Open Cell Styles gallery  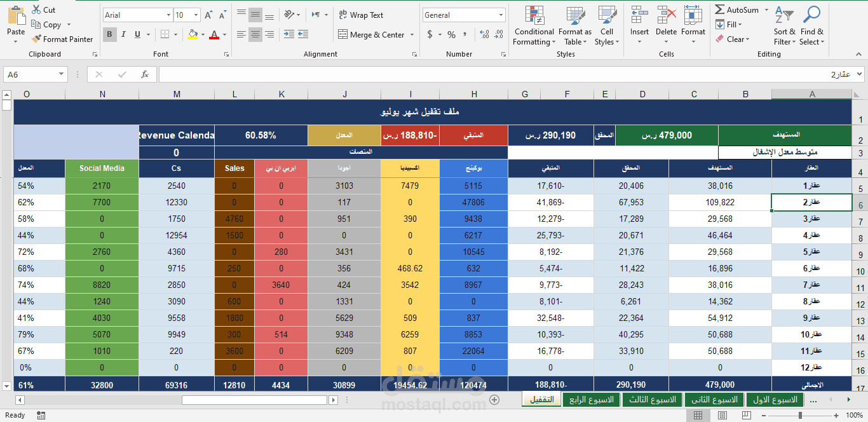click(x=607, y=26)
